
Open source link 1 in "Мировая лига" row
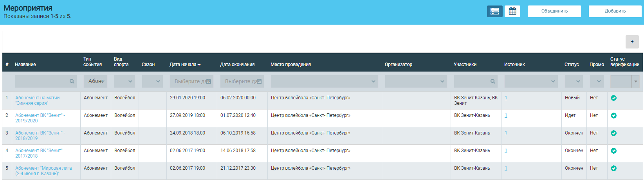click(x=506, y=168)
